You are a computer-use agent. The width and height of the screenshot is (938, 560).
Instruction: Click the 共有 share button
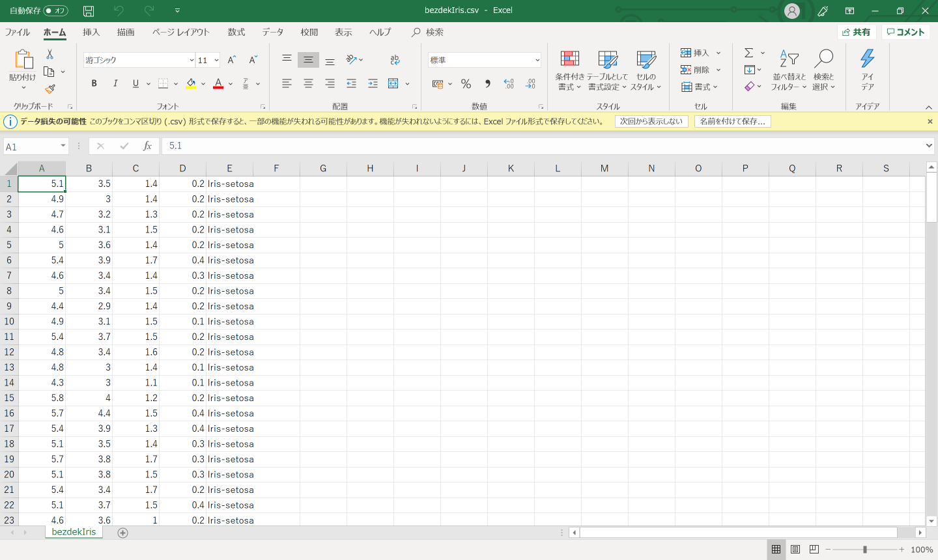click(x=856, y=32)
